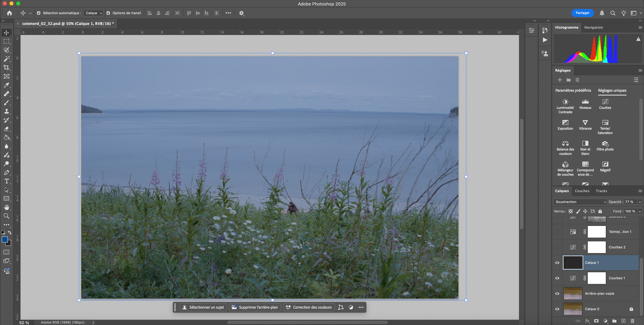
Task: Add a Courbes adjustment
Action: tap(605, 104)
